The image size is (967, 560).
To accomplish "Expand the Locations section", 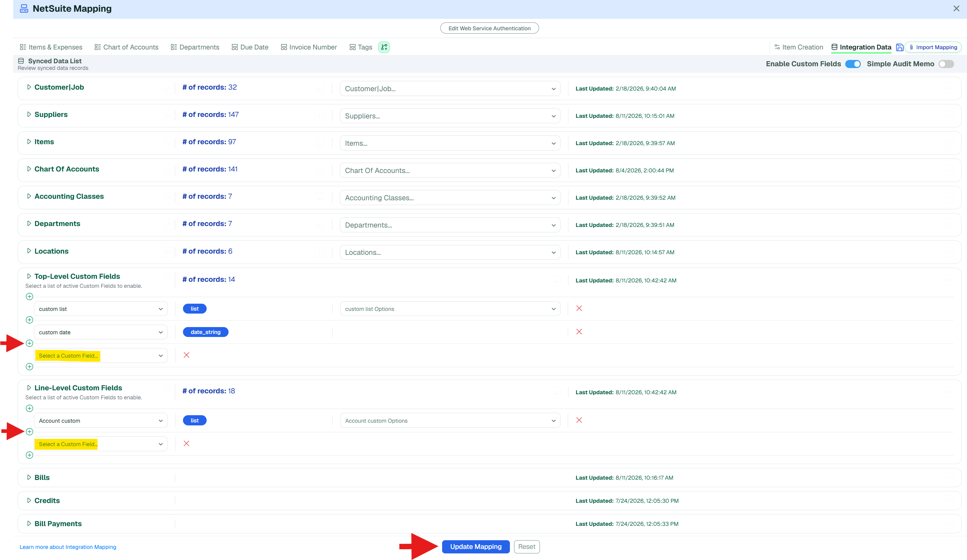I will [x=29, y=251].
